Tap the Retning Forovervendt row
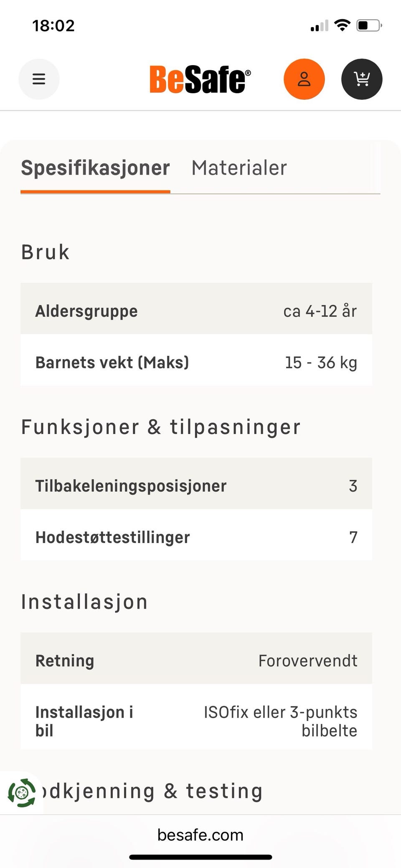The height and width of the screenshot is (868, 401). click(196, 658)
